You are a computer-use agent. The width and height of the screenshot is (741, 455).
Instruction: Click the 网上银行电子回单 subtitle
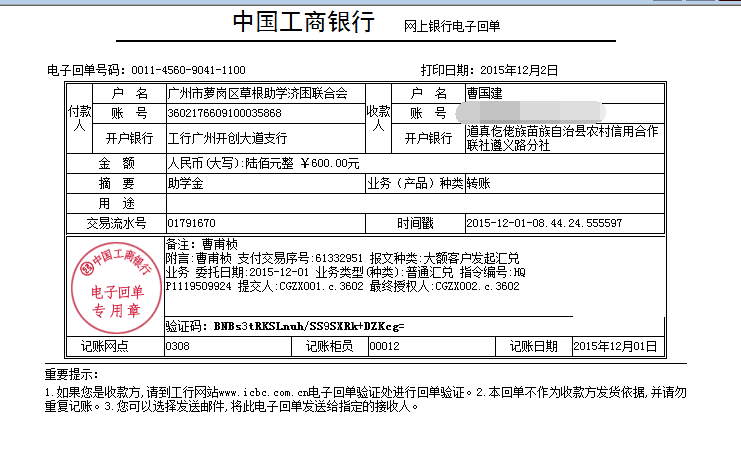coord(451,26)
